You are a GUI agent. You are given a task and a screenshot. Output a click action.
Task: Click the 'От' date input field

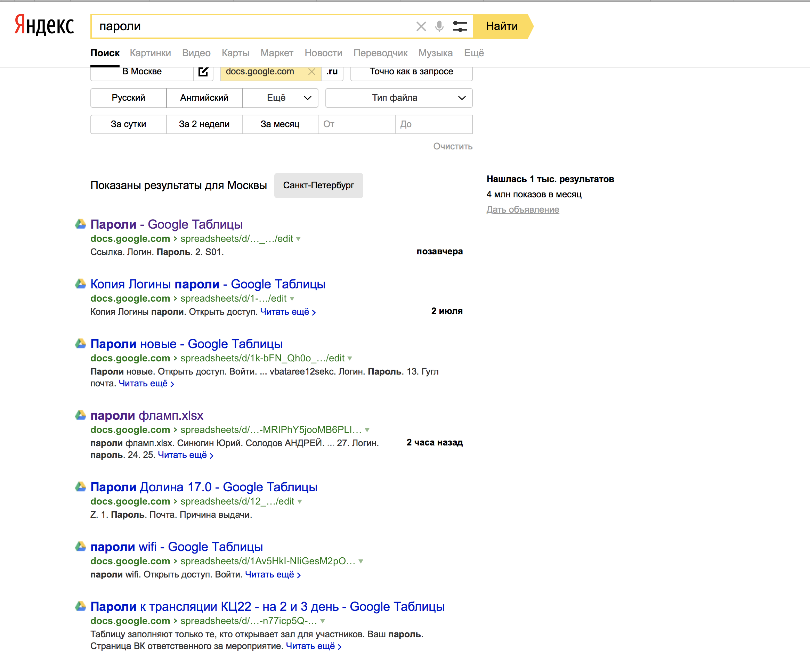[356, 124]
